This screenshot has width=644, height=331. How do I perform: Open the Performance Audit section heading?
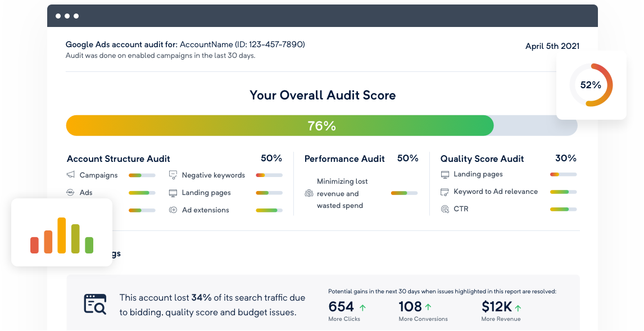(344, 159)
